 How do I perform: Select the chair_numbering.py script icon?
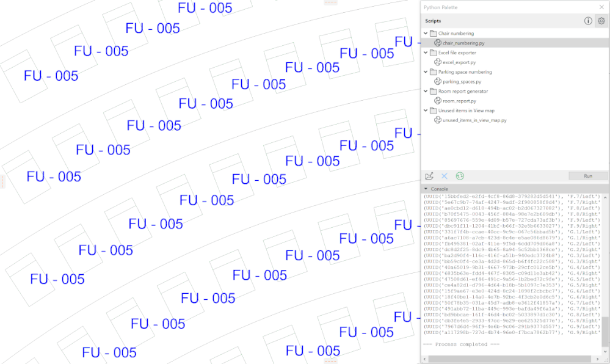tap(438, 43)
